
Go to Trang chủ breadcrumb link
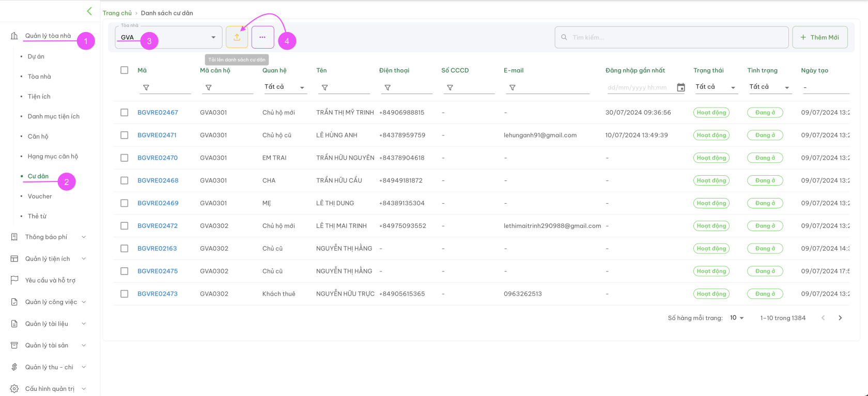(117, 13)
